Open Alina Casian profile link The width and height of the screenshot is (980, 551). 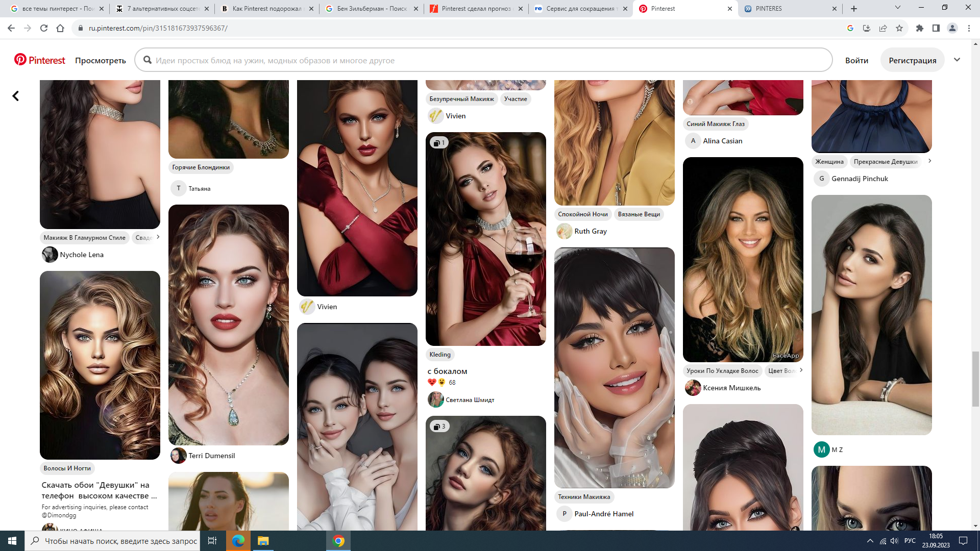pos(723,141)
